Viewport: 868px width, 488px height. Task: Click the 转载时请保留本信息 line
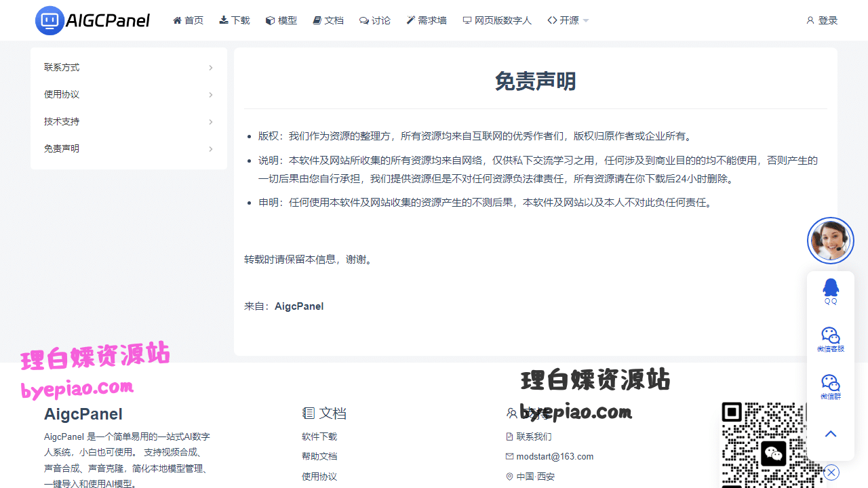point(309,260)
